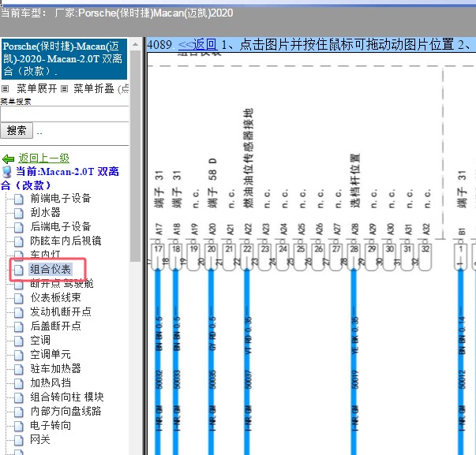476x455 pixels.
Task: Click the page icon beside 空调
Action: point(19,341)
